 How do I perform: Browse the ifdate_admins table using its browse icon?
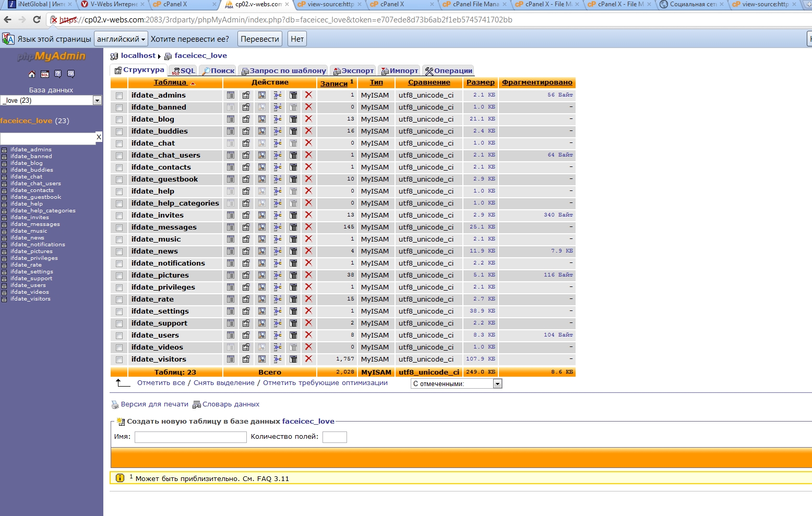pos(231,95)
